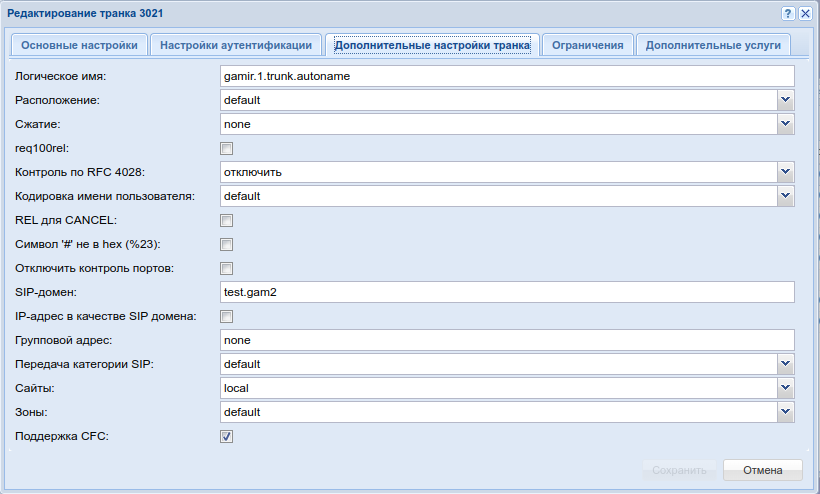Image resolution: width=820 pixels, height=494 pixels.
Task: Switch to Основные настройки tab
Action: click(79, 45)
